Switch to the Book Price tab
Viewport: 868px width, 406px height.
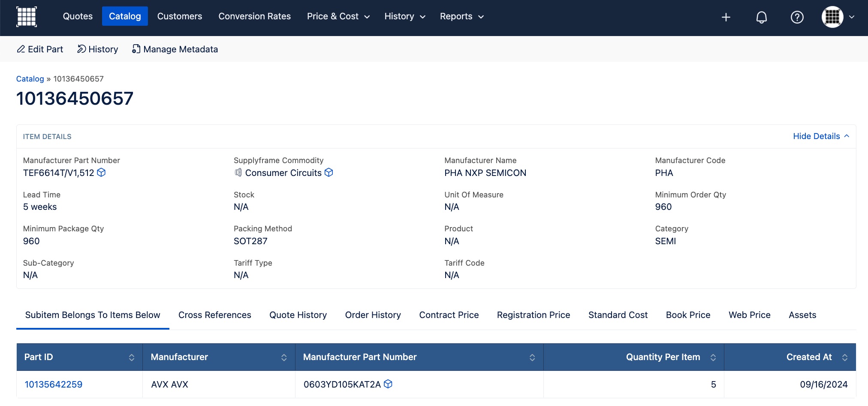688,315
